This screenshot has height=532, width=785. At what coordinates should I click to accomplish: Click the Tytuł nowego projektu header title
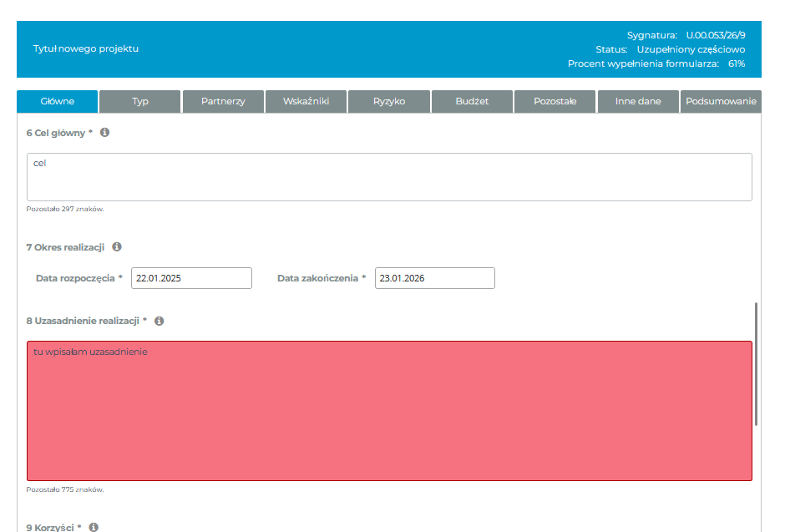pyautogui.click(x=86, y=48)
